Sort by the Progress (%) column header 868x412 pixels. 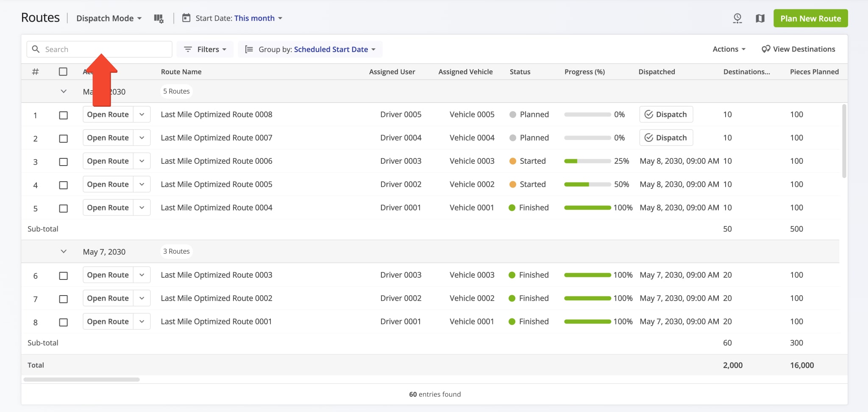[584, 72]
